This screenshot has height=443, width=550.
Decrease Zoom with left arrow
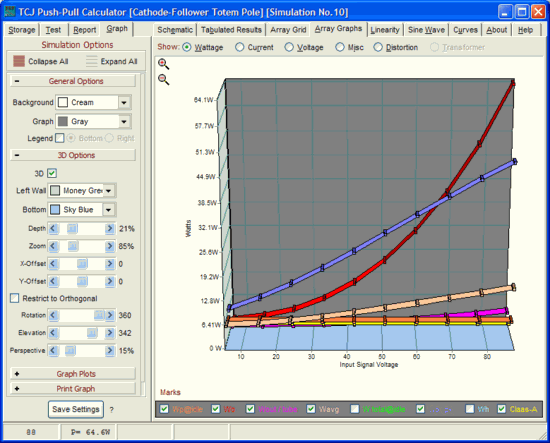pos(53,246)
